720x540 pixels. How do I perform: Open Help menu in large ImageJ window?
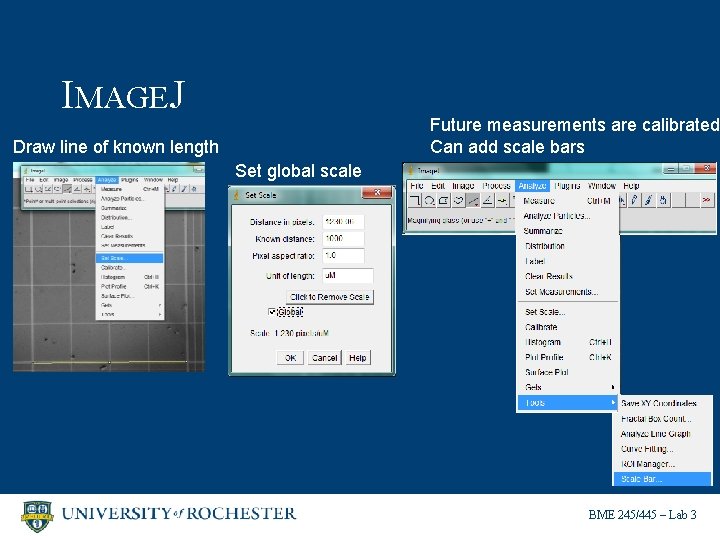(x=631, y=186)
